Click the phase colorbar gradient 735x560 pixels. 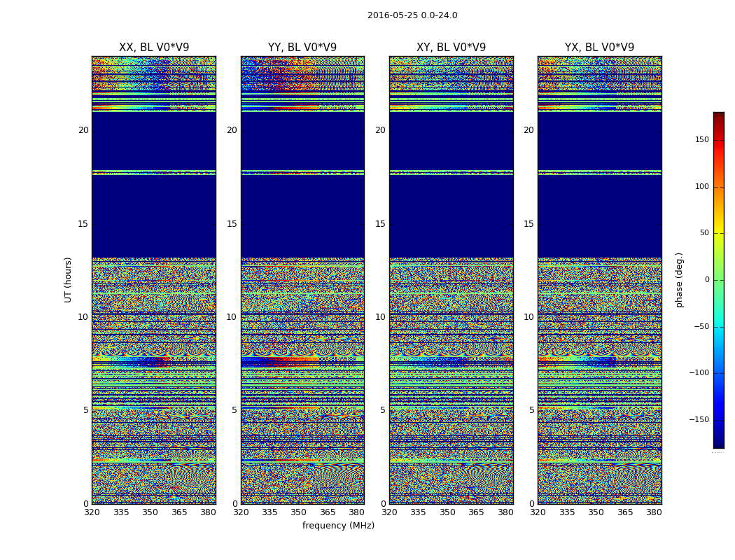click(x=719, y=280)
